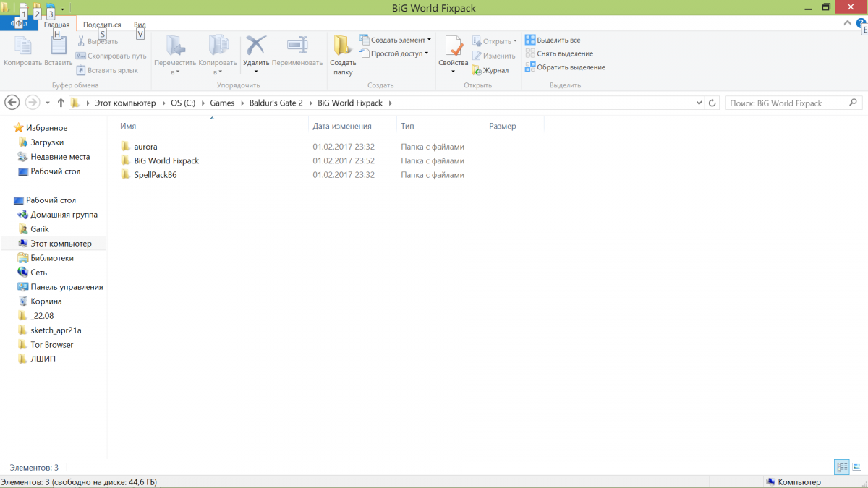Go forward with the navigation arrow

(x=32, y=103)
